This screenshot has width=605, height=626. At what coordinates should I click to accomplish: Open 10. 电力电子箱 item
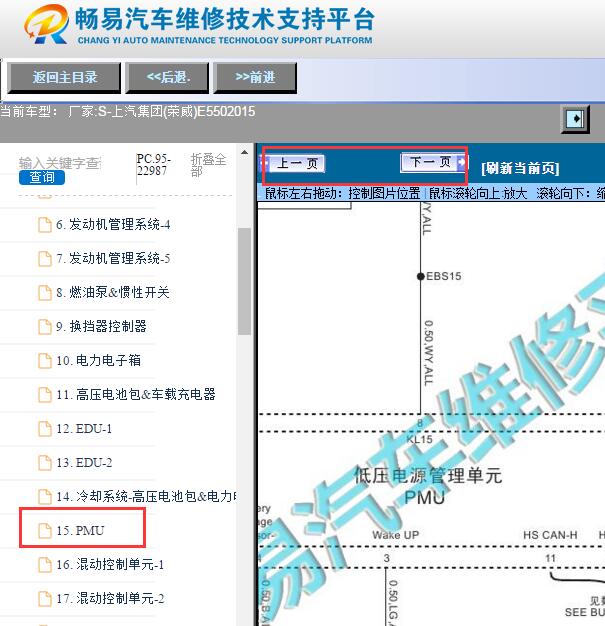tap(98, 361)
